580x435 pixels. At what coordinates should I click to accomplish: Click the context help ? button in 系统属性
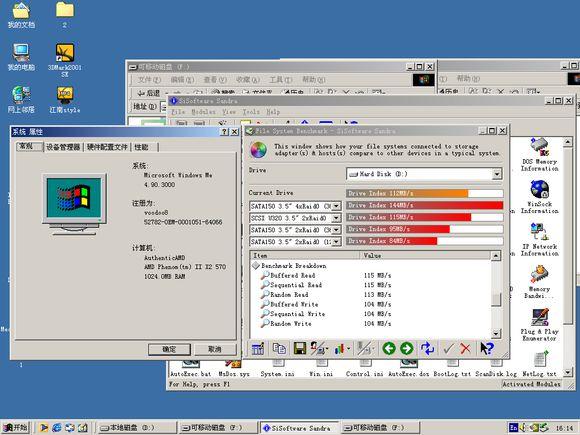[x=224, y=132]
